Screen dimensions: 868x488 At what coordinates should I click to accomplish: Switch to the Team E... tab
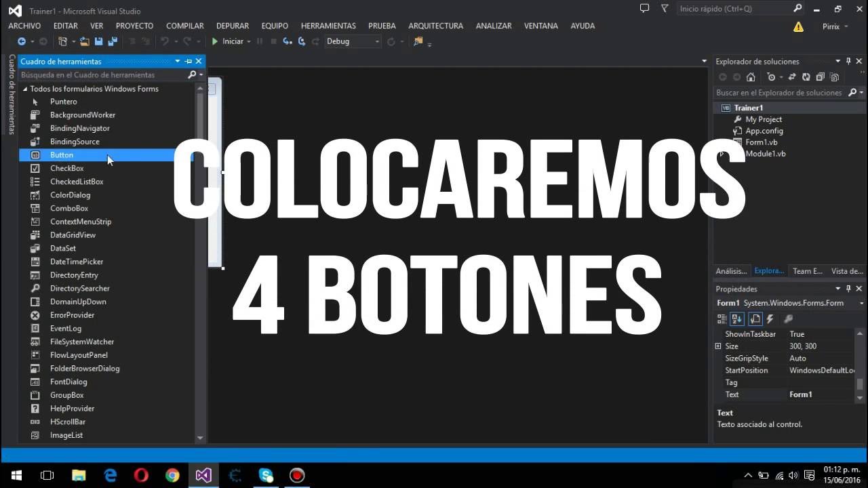click(x=808, y=271)
